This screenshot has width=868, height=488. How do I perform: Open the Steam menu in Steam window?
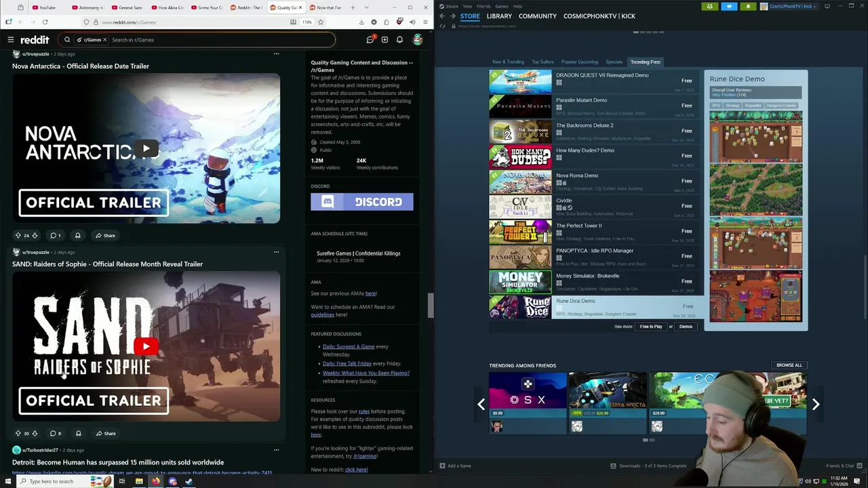(x=452, y=6)
